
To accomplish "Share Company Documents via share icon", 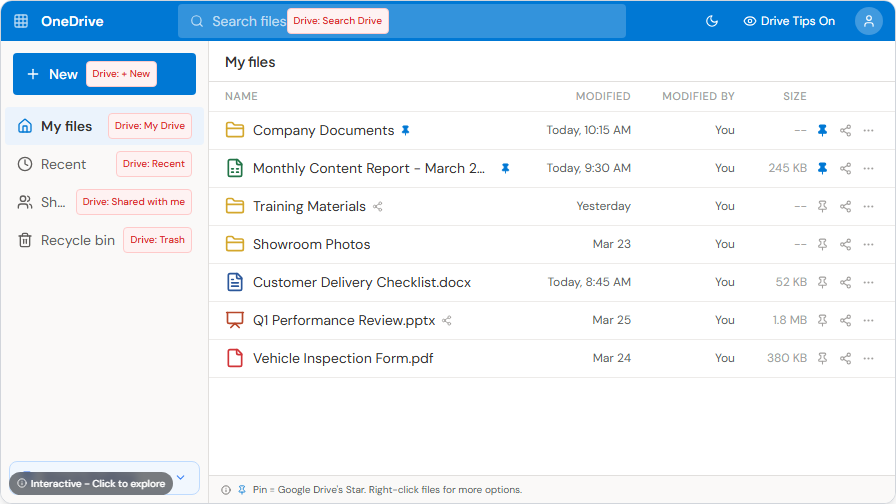I will tap(845, 130).
